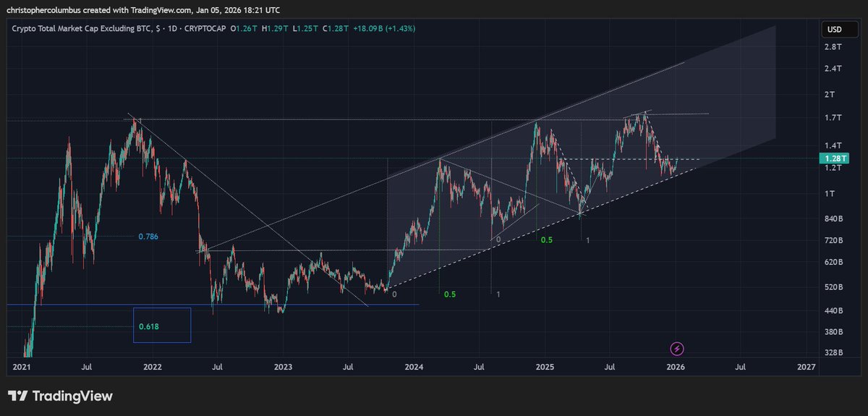Viewport: 868px width, 416px height.
Task: Click the 520B price axis label
Action: 835,287
